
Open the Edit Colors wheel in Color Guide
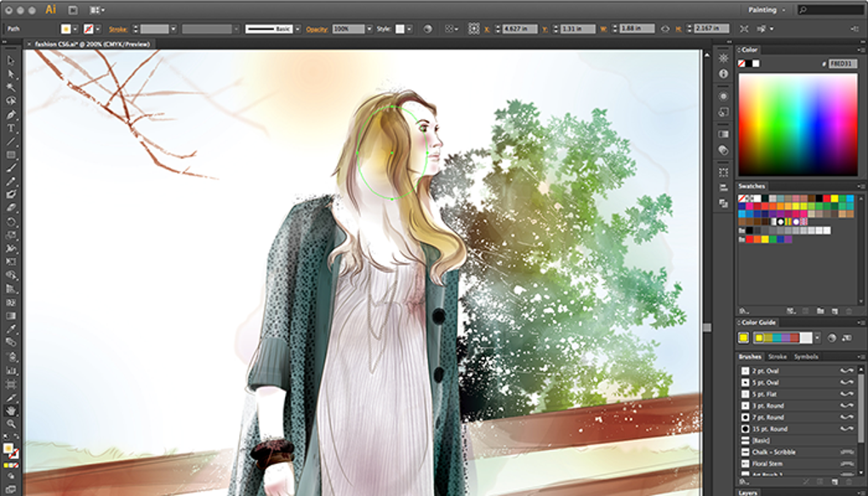[831, 338]
